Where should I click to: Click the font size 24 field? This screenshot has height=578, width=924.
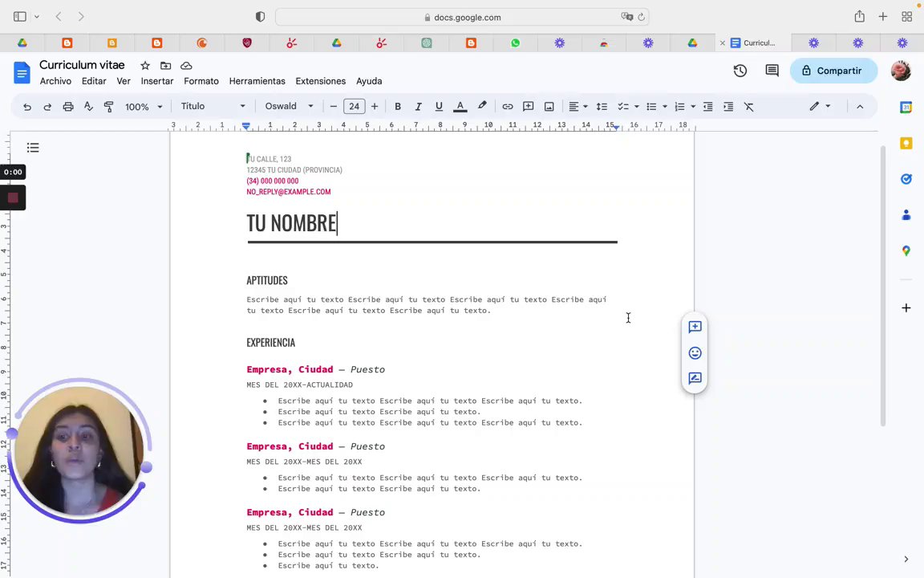click(355, 107)
